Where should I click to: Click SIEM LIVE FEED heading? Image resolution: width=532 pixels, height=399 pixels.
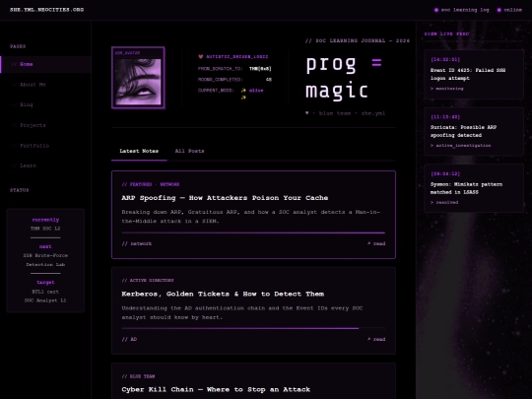click(446, 33)
